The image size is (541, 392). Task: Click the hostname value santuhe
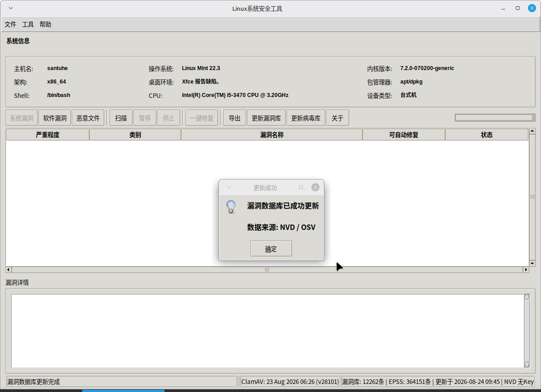[58, 68]
